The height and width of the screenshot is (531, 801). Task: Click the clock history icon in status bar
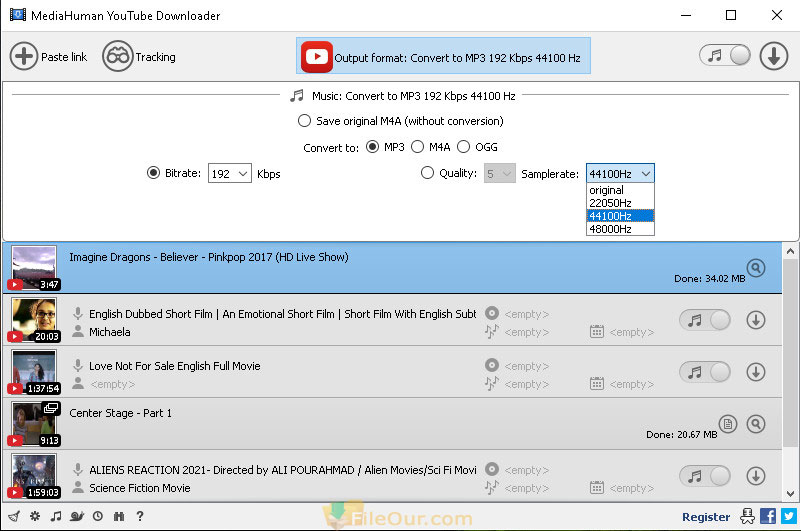click(x=98, y=516)
